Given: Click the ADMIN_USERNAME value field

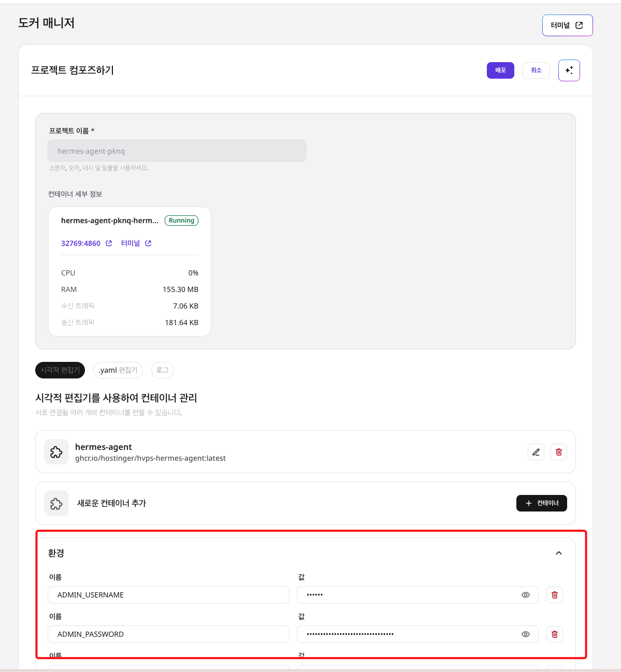Looking at the screenshot, I should 417,595.
